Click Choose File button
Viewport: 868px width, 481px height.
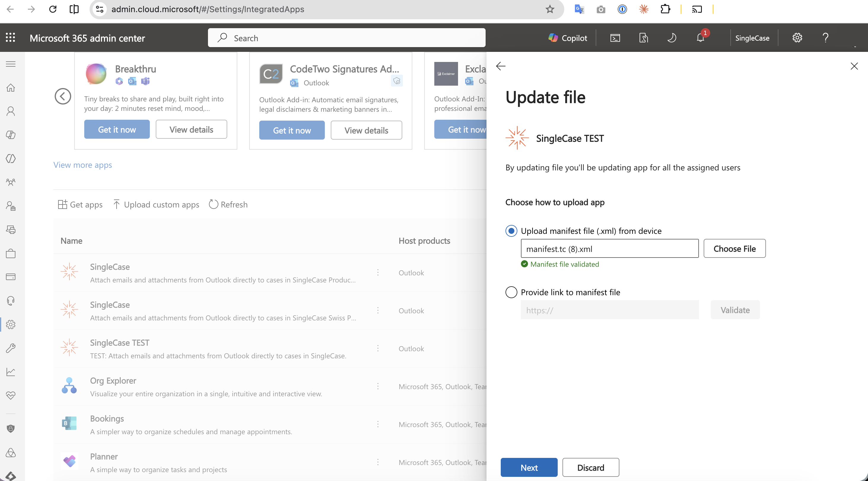coord(735,249)
